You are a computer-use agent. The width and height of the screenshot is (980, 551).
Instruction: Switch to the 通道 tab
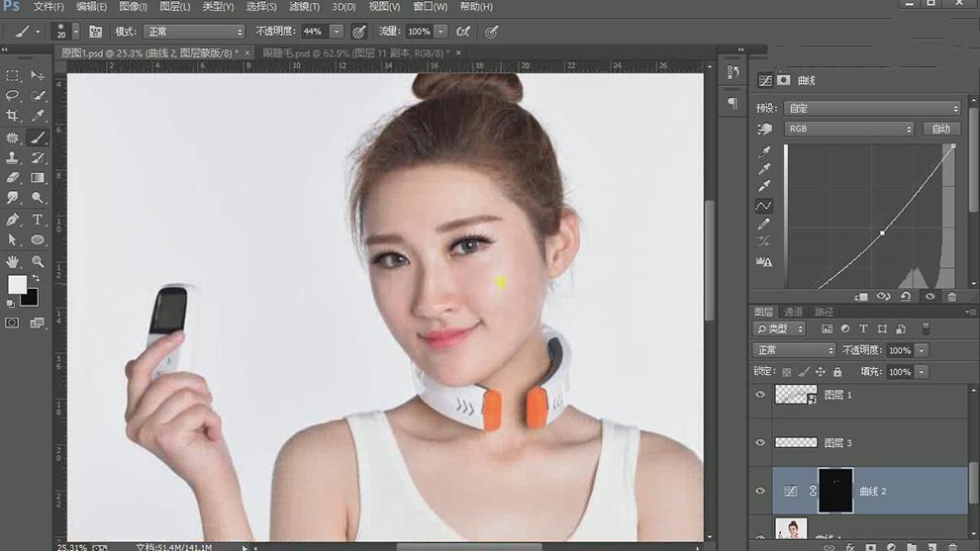click(x=794, y=312)
